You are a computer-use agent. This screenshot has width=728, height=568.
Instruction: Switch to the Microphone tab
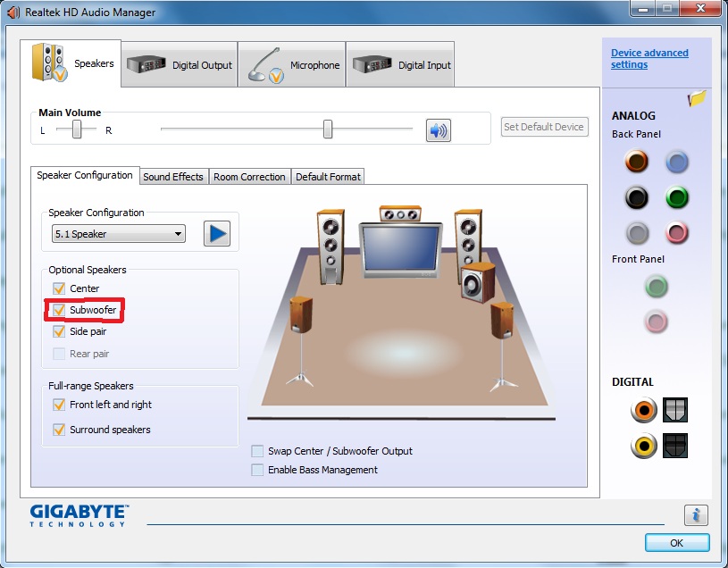pos(292,64)
